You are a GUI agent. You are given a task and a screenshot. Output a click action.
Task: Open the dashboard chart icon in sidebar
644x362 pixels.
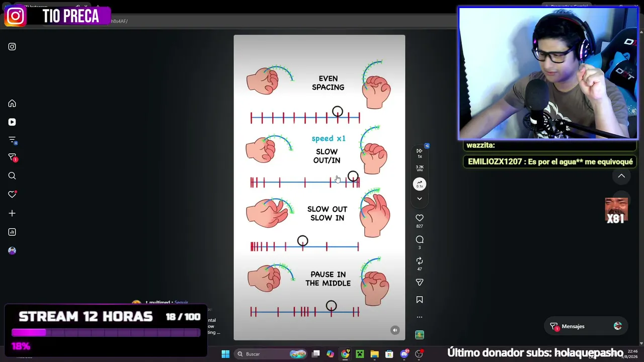pyautogui.click(x=12, y=232)
